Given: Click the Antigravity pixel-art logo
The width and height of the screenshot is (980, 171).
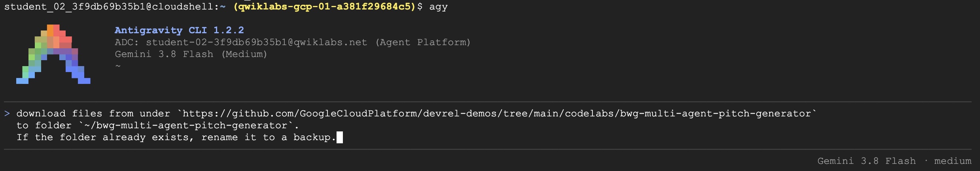Looking at the screenshot, I should [x=53, y=54].
